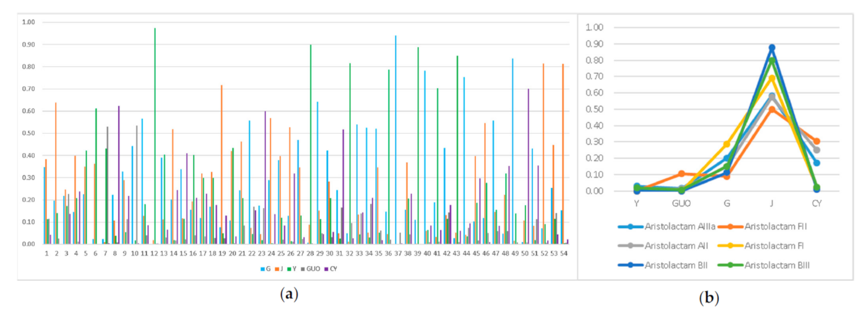Image resolution: width=868 pixels, height=312 pixels.
Task: Click the gray GUO legend swatch
Action: pyautogui.click(x=303, y=269)
